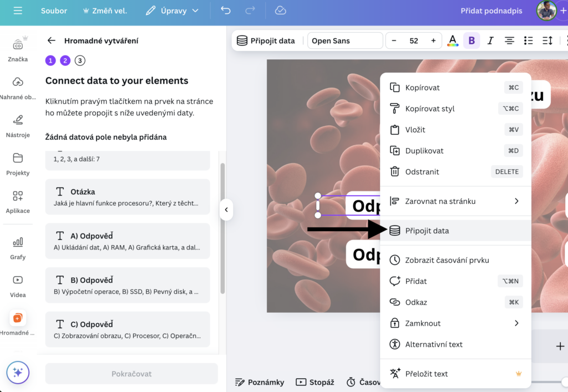Image resolution: width=568 pixels, height=392 pixels.
Task: Select the B) Odpověď data field
Action: 128,285
